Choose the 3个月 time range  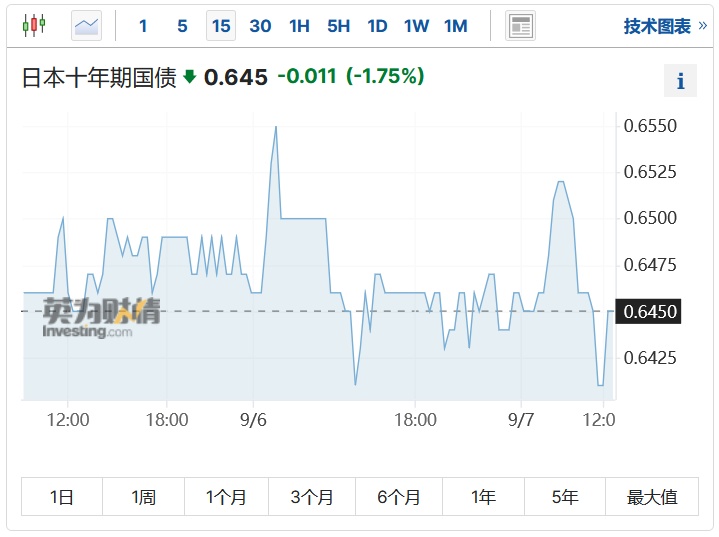(x=312, y=497)
